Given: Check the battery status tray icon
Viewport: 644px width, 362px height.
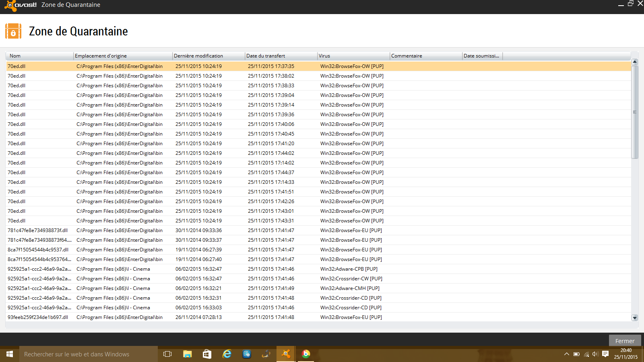Looking at the screenshot, I should click(576, 354).
